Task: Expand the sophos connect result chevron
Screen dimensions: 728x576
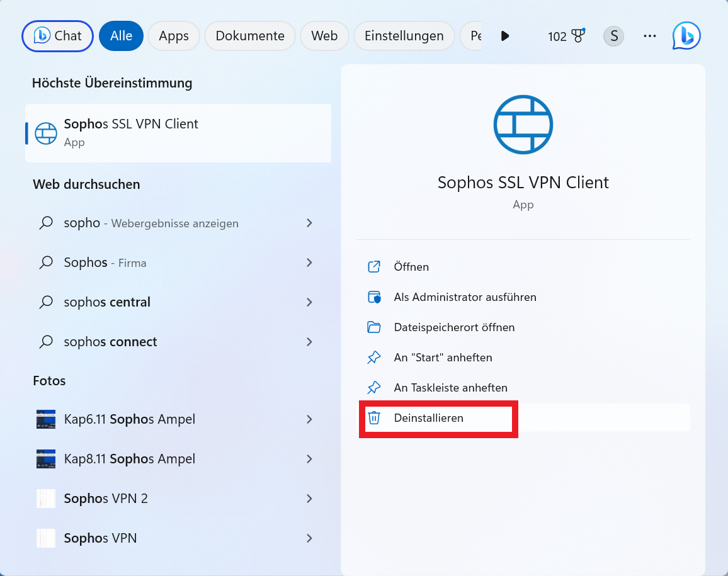Action: pos(309,342)
